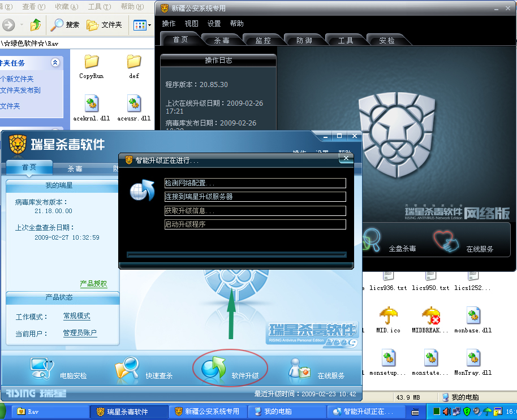The width and height of the screenshot is (517, 420).
Task: Click the Explorer forward arrow button
Action: [8, 25]
